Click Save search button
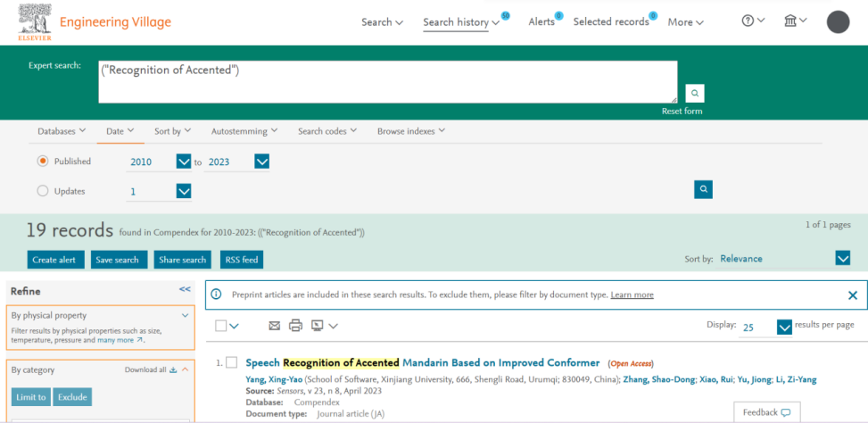 (x=119, y=260)
